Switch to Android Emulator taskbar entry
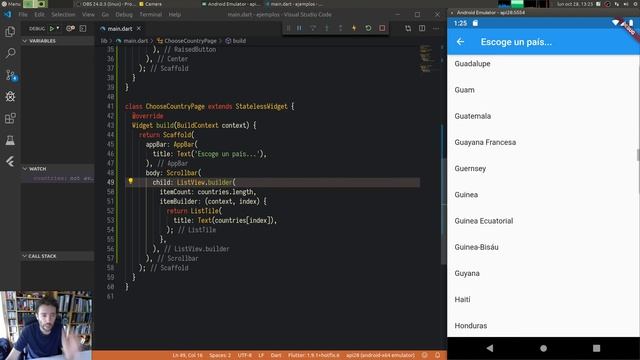 pyautogui.click(x=231, y=4)
